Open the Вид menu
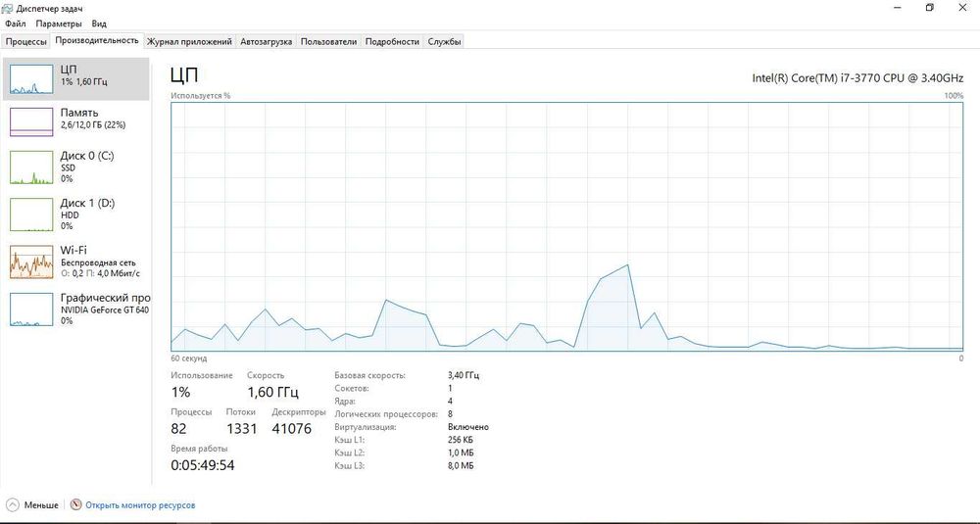The image size is (980, 524). point(99,24)
